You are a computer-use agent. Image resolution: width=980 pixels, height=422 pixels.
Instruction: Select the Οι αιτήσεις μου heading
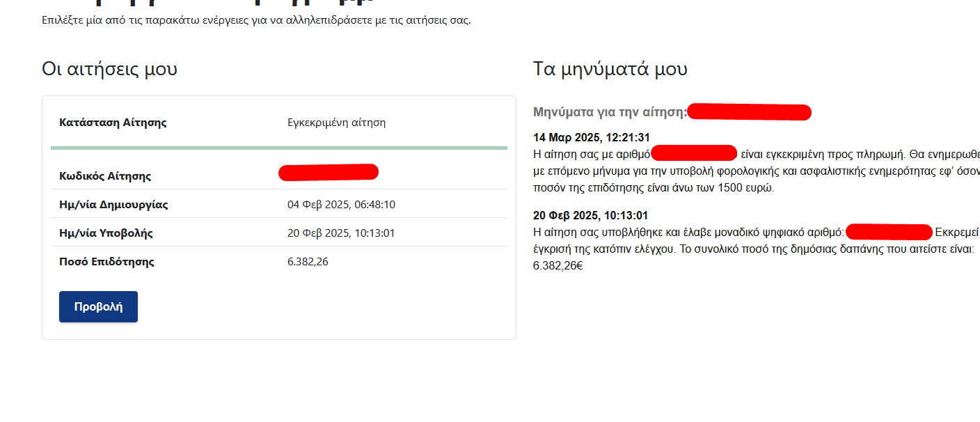click(109, 69)
